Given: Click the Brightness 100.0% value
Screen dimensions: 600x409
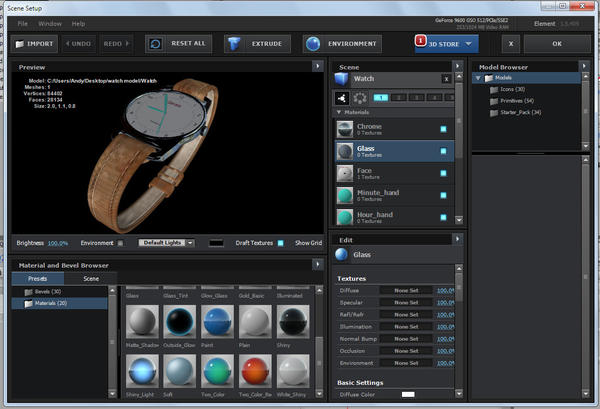Looking at the screenshot, I should pos(58,243).
